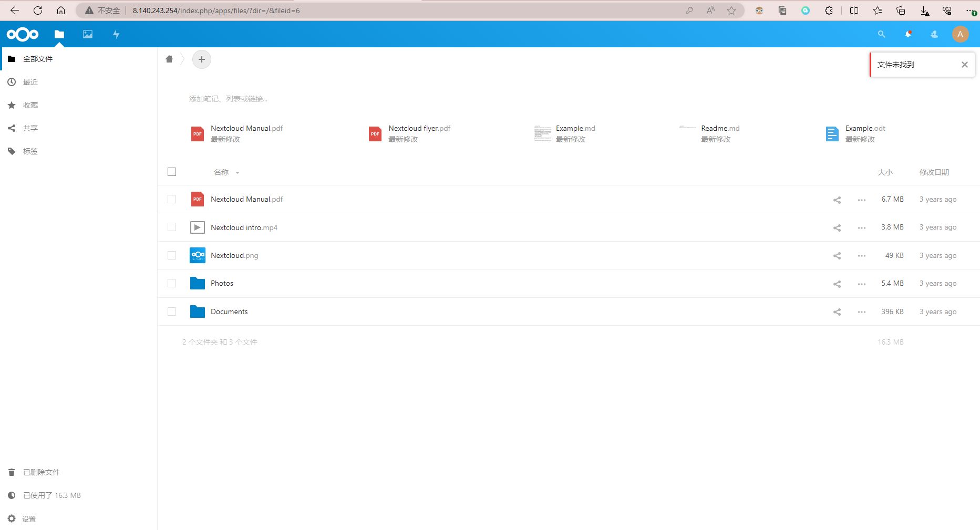This screenshot has width=980, height=530.
Task: Click the 添加笔记 notes input area
Action: coord(229,99)
